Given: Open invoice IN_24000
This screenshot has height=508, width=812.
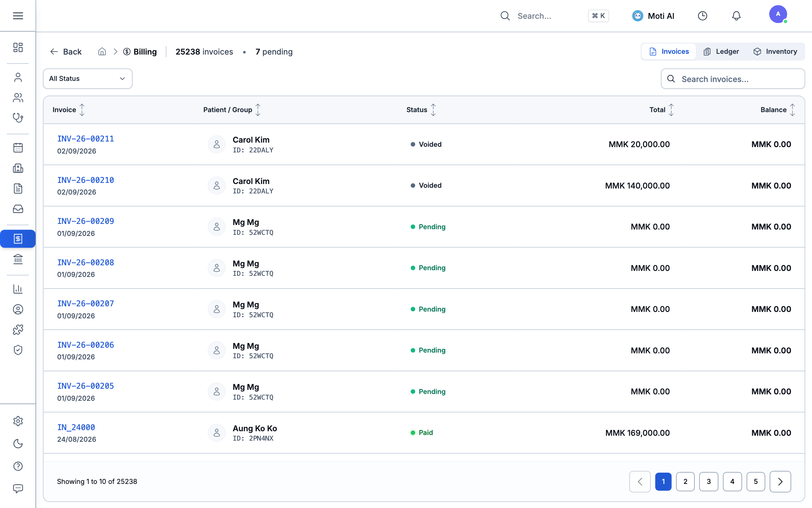Looking at the screenshot, I should click(76, 427).
